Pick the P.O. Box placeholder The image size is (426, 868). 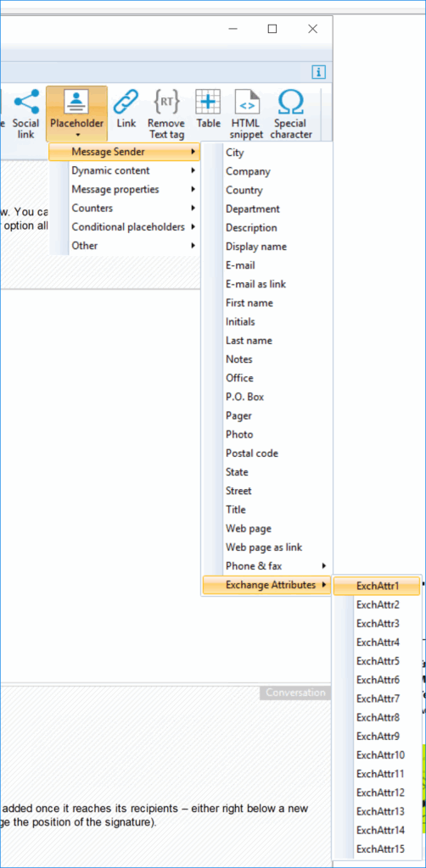(267, 397)
